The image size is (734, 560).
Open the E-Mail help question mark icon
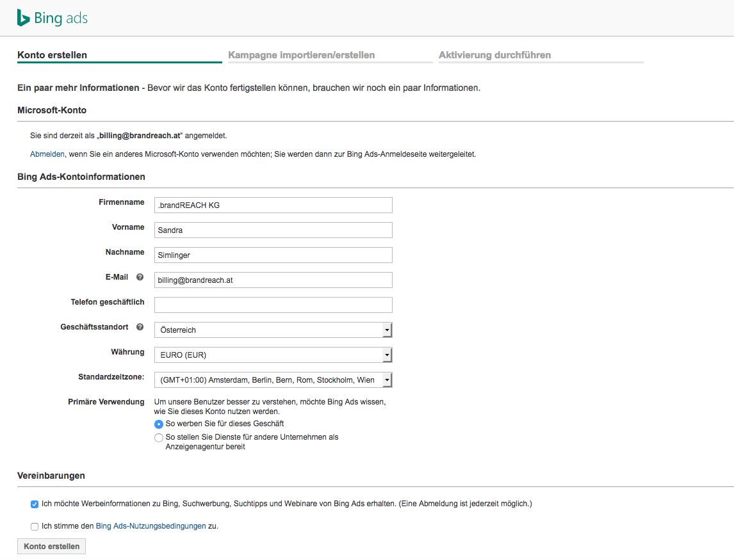click(140, 277)
